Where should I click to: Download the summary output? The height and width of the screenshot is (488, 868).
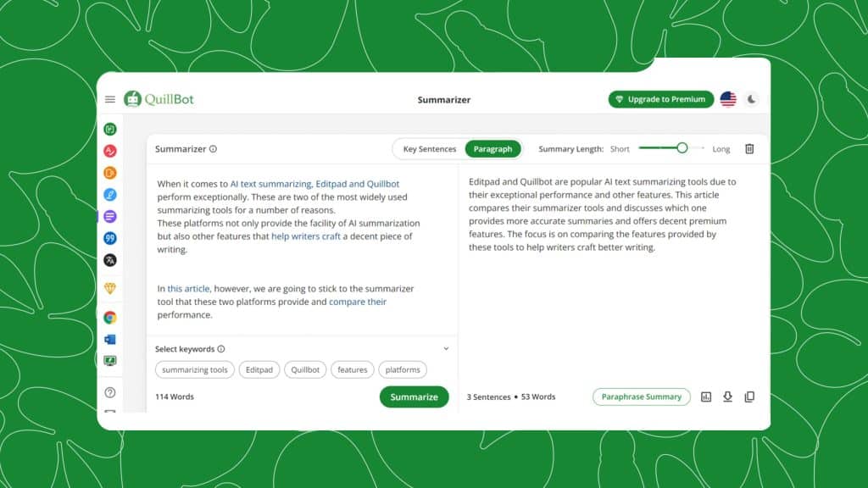[727, 396]
